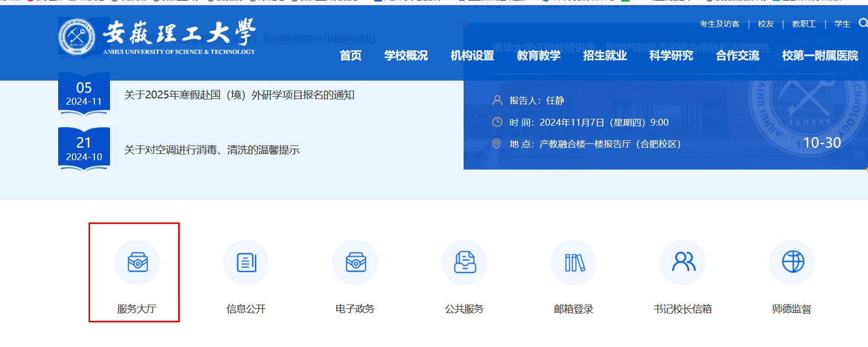Expand the 机构设置 navigation menu

pyautogui.click(x=473, y=55)
